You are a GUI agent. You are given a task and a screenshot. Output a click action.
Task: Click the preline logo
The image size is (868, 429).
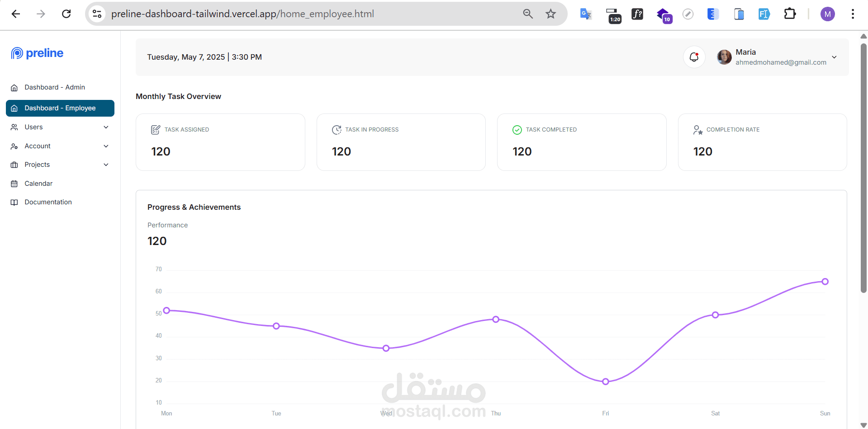[x=37, y=53]
